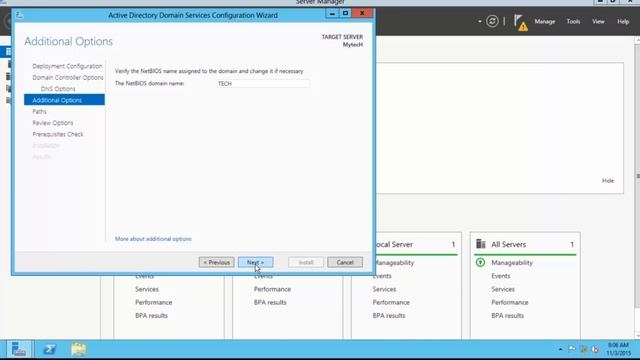The height and width of the screenshot is (360, 640).
Task: Select the Paths wizard step
Action: [x=39, y=111]
